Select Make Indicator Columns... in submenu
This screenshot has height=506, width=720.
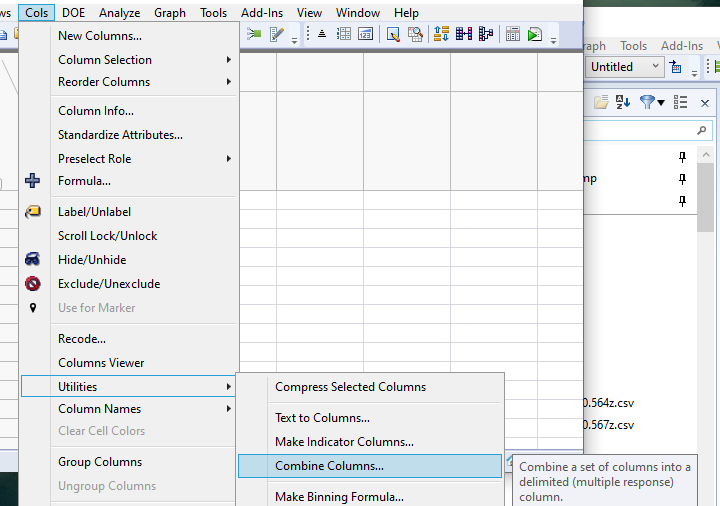[x=344, y=442]
